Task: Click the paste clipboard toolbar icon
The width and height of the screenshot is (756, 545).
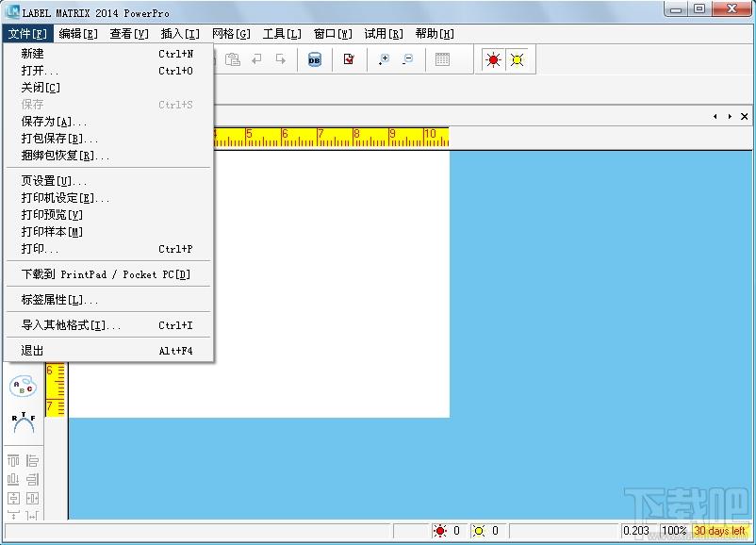Action: 233,59
